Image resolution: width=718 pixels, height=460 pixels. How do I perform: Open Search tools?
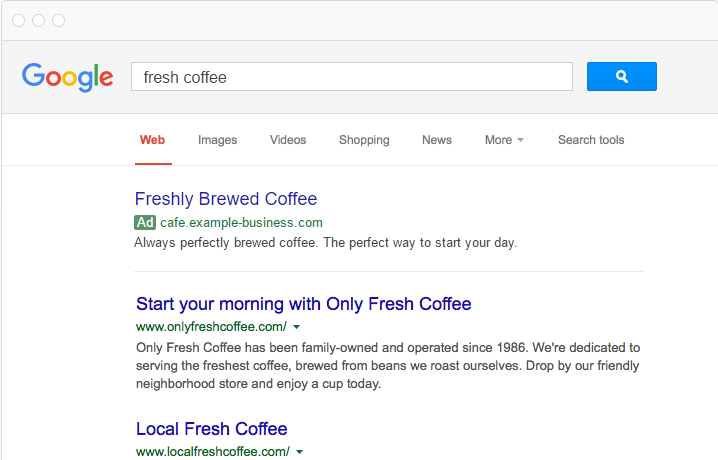591,140
